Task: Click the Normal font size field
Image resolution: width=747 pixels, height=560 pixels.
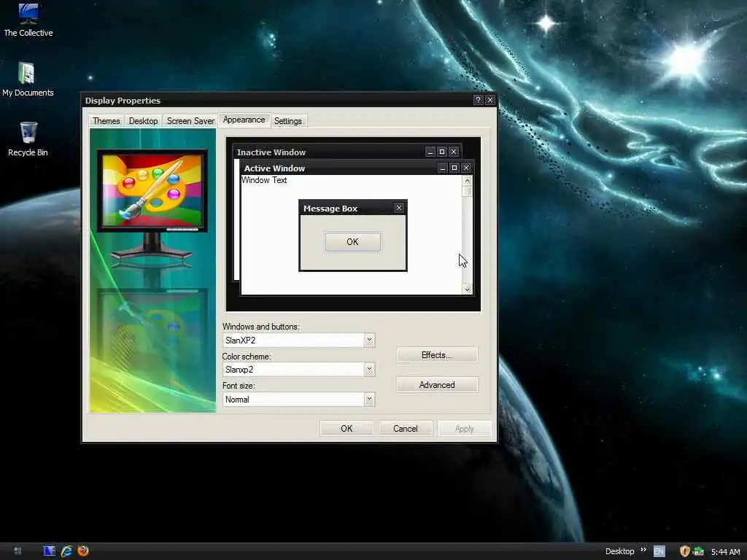Action: pos(293,400)
